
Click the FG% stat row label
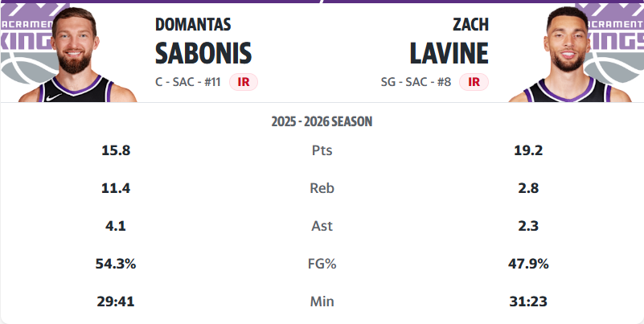pos(322,264)
